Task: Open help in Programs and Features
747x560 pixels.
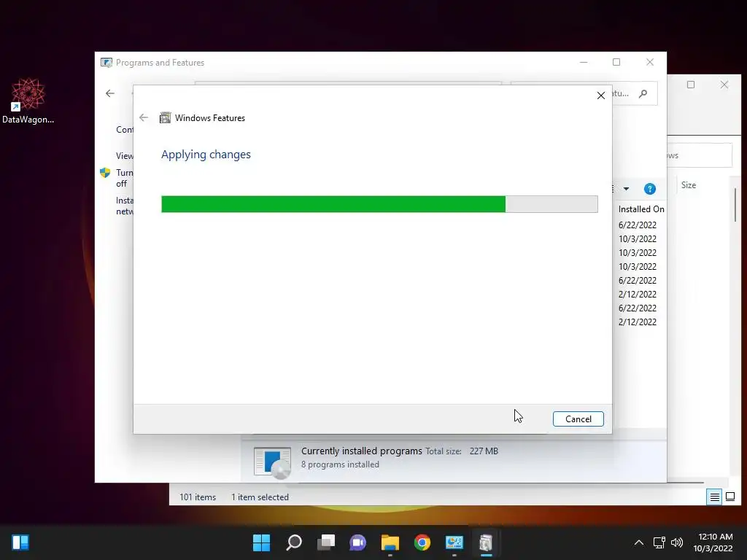Action: pyautogui.click(x=649, y=189)
